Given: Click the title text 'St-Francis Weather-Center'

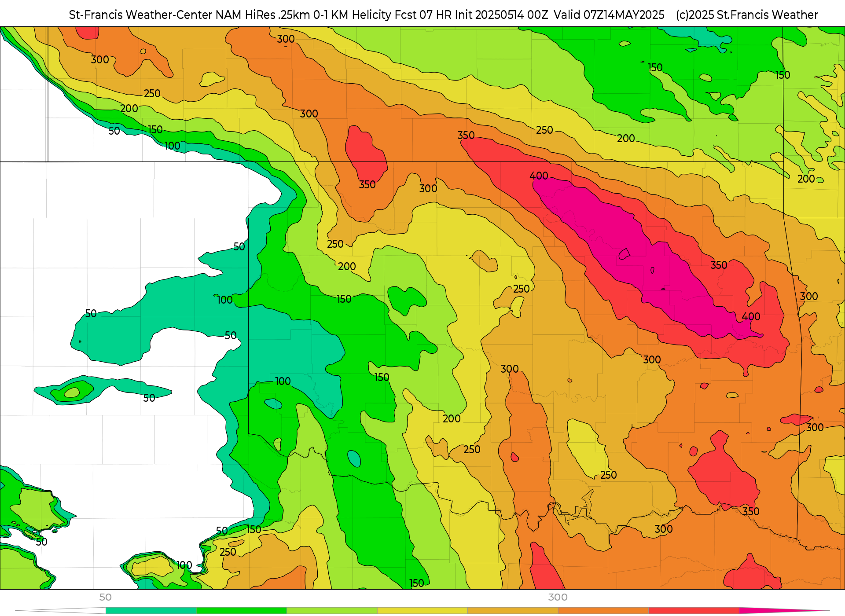Looking at the screenshot, I should [141, 15].
